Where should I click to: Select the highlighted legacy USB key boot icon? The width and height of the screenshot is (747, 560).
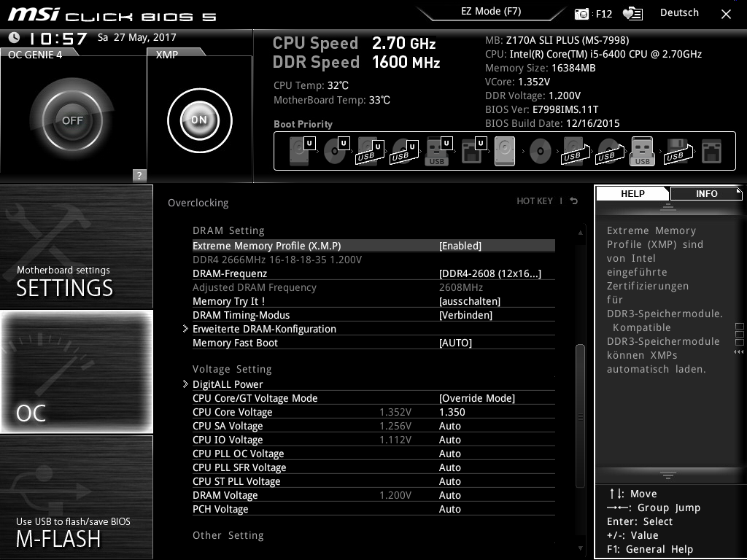pos(642,152)
